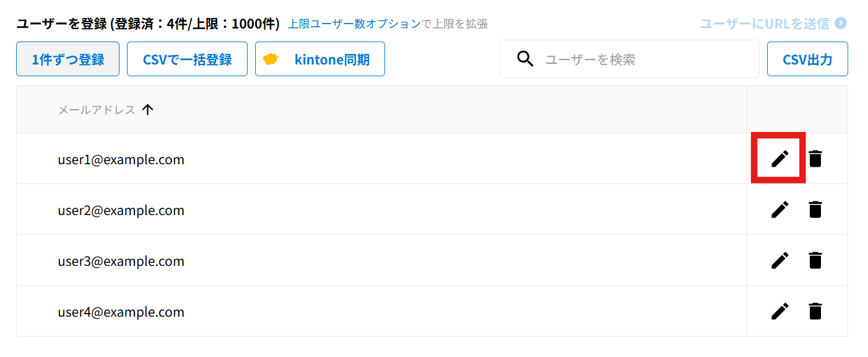The height and width of the screenshot is (357, 868).
Task: Remove user2@example.com with trash icon
Action: 815,209
